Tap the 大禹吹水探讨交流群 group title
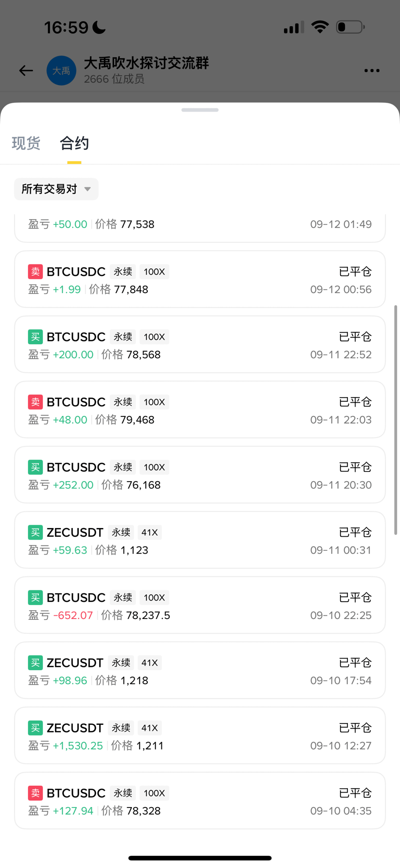 click(146, 63)
